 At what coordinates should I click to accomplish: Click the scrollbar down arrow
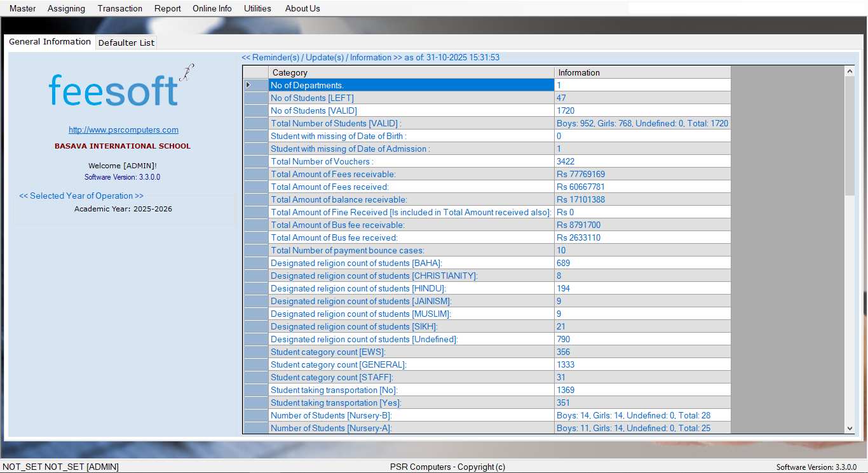(850, 428)
